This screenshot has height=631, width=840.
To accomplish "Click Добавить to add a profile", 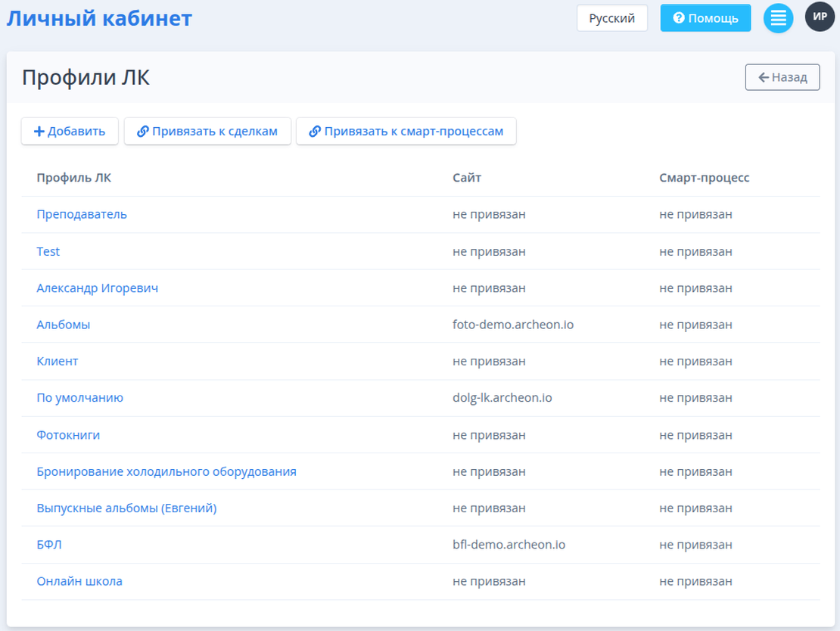I will click(x=70, y=131).
